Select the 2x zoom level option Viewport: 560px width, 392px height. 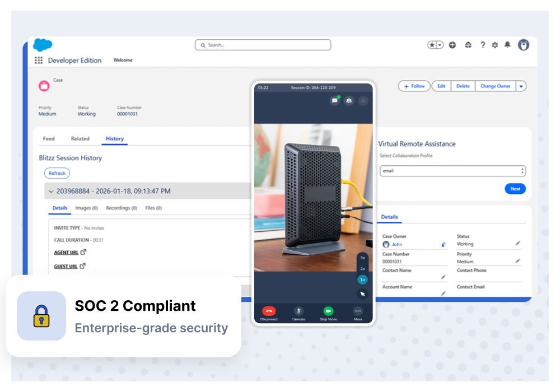point(362,268)
